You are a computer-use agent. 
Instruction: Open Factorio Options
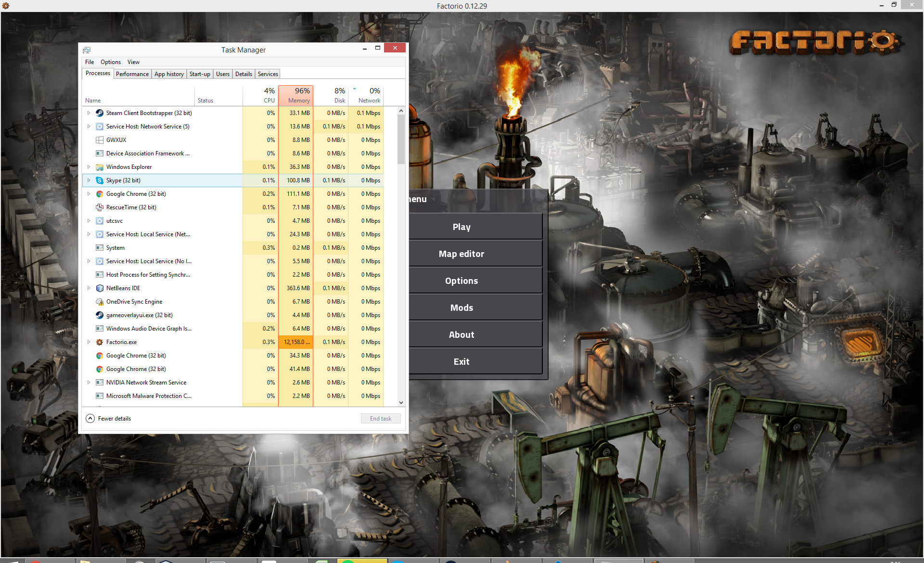click(x=475, y=281)
